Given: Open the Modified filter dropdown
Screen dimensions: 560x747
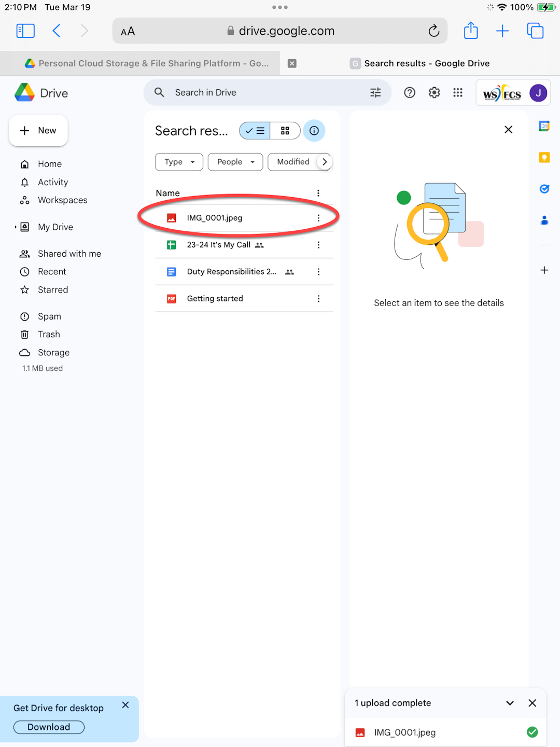Looking at the screenshot, I should [293, 162].
